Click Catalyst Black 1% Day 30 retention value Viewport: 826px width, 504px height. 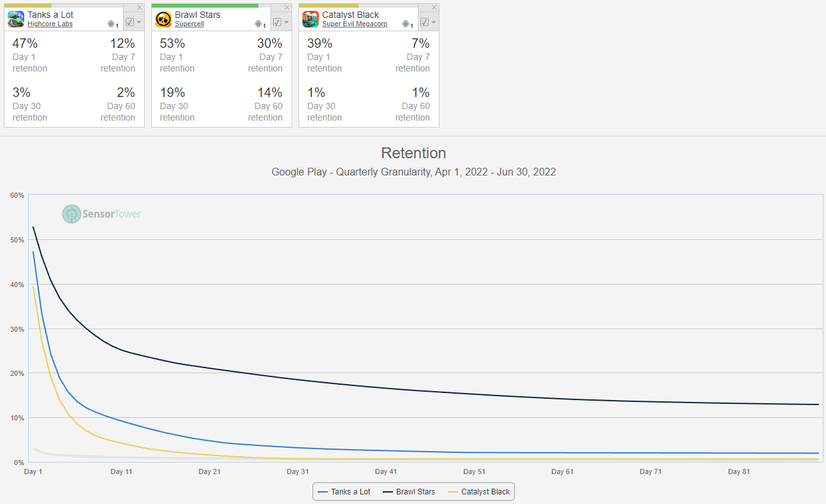(316, 93)
